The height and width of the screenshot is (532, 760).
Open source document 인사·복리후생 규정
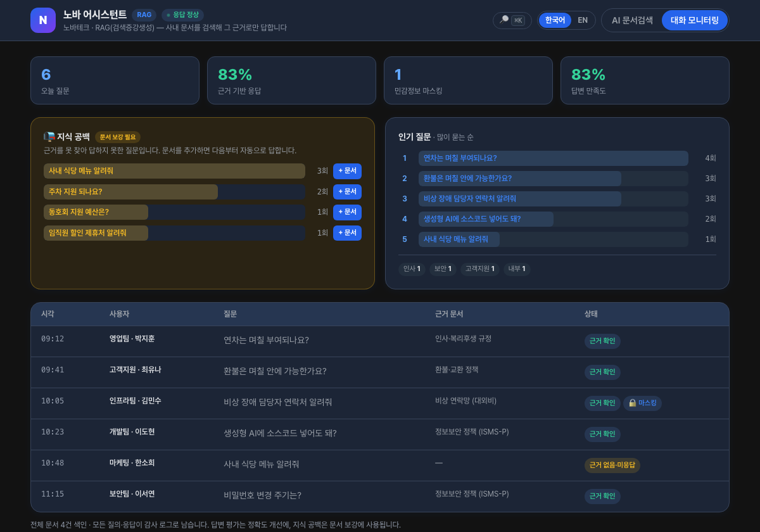pyautogui.click(x=463, y=339)
